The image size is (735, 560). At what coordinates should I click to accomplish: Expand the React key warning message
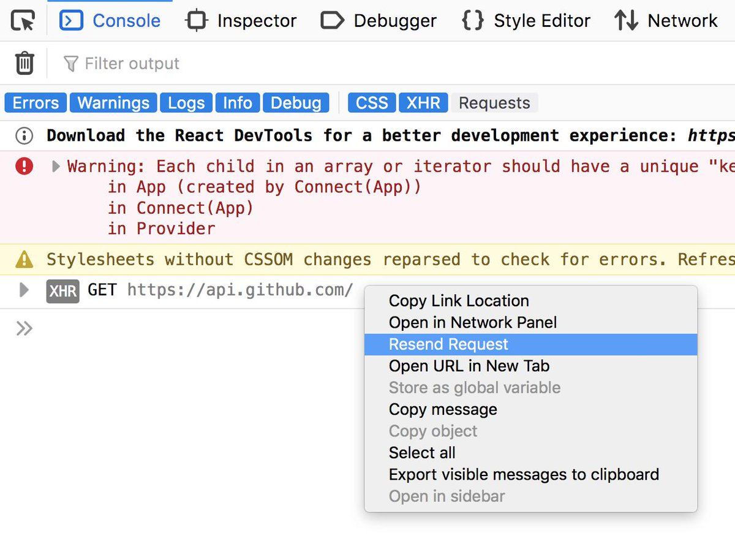pos(56,166)
